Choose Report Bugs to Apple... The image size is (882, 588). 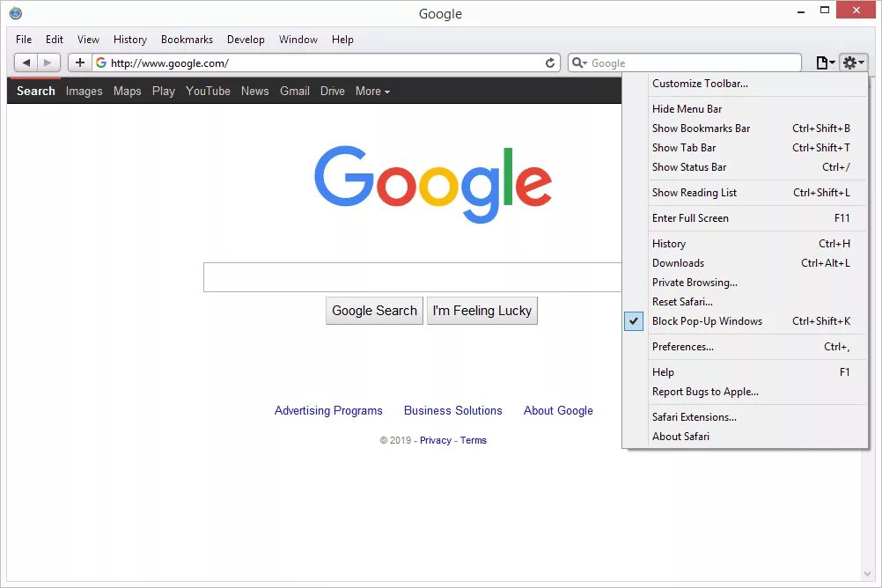[746, 392]
